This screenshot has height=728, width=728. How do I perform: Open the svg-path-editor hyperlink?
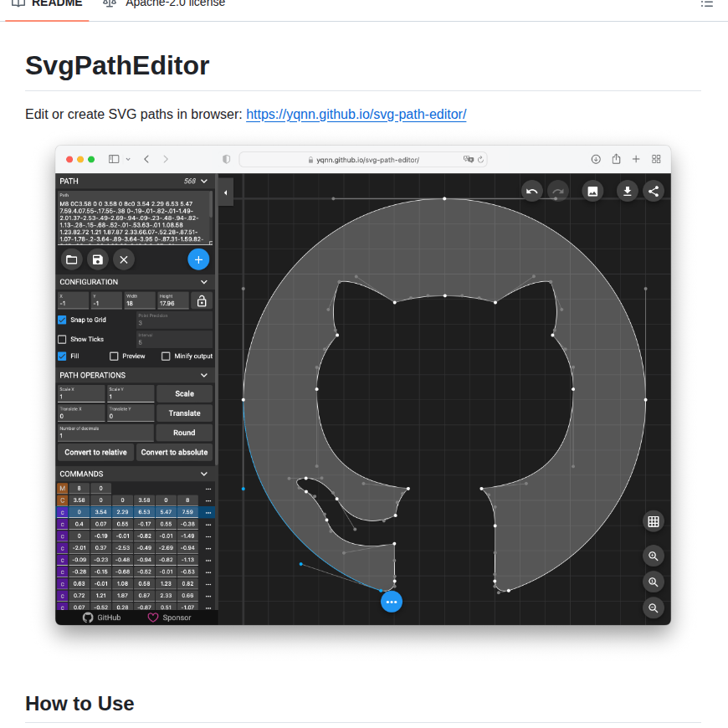[356, 114]
